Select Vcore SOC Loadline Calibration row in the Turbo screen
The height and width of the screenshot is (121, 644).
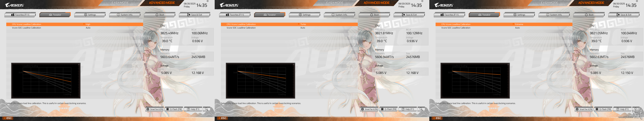(x=289, y=28)
